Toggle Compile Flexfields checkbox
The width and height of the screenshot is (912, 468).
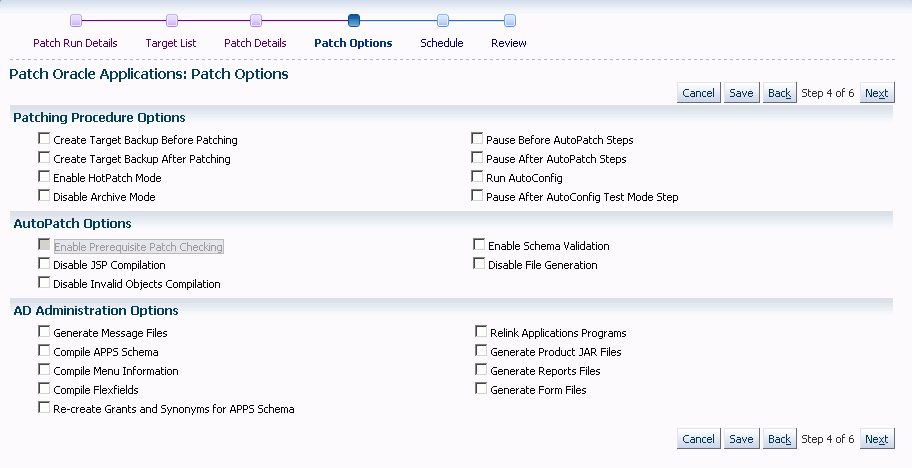pos(44,388)
